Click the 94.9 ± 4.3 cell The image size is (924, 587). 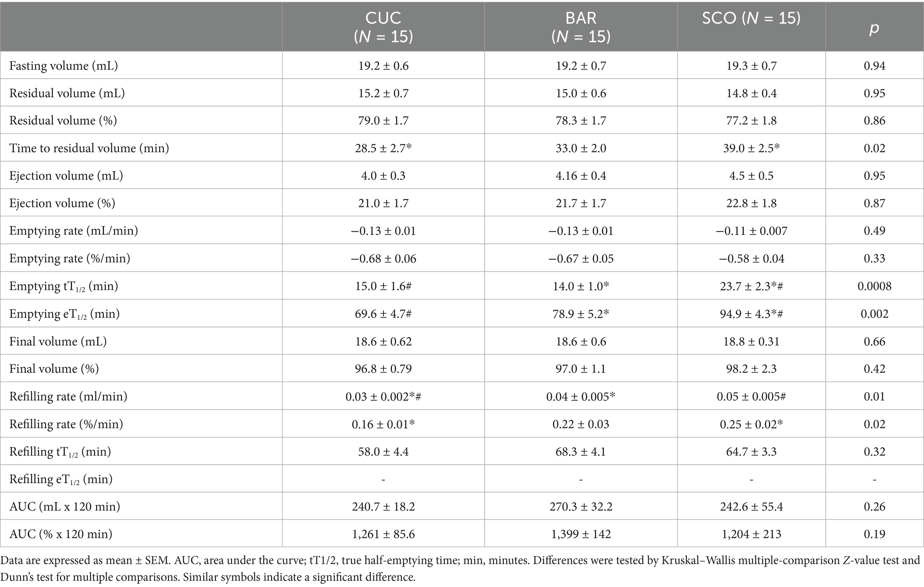(751, 314)
